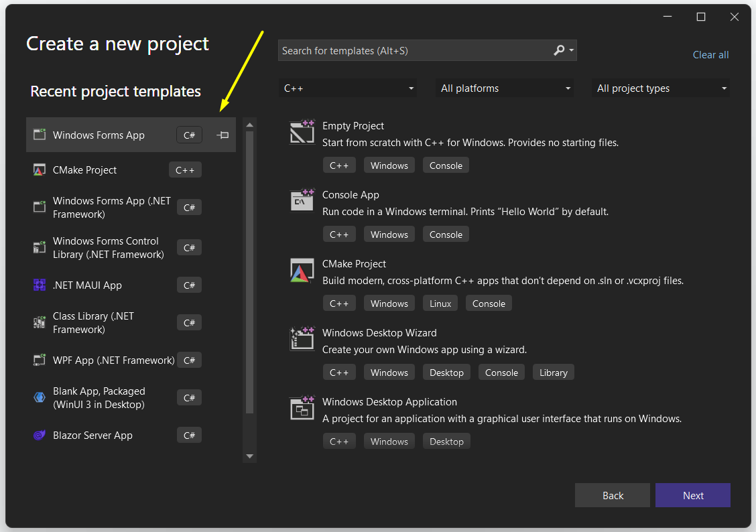
Task: Select recent .NET MAUI App template
Action: pyautogui.click(x=131, y=285)
